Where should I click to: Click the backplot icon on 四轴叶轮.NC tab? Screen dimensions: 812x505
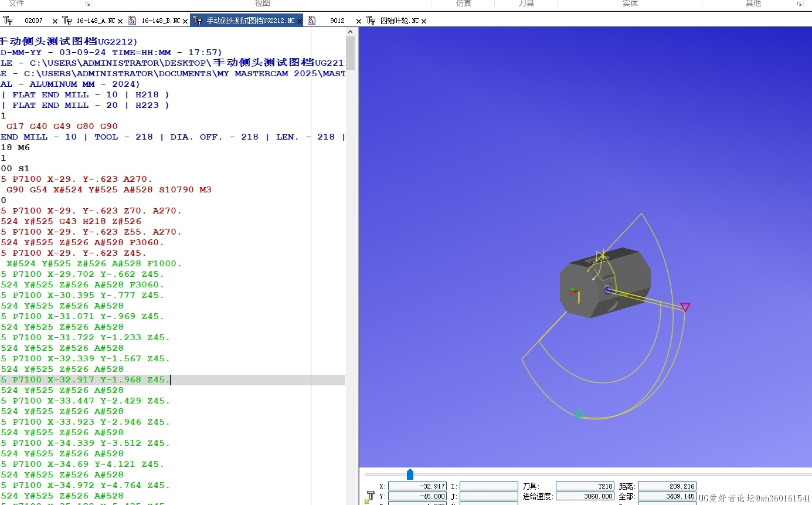pyautogui.click(x=371, y=21)
